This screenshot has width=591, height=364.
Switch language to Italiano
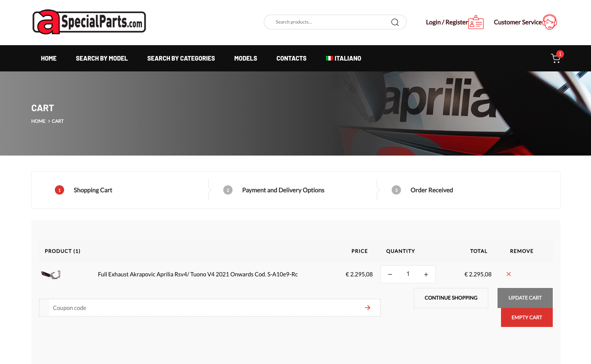(x=343, y=58)
